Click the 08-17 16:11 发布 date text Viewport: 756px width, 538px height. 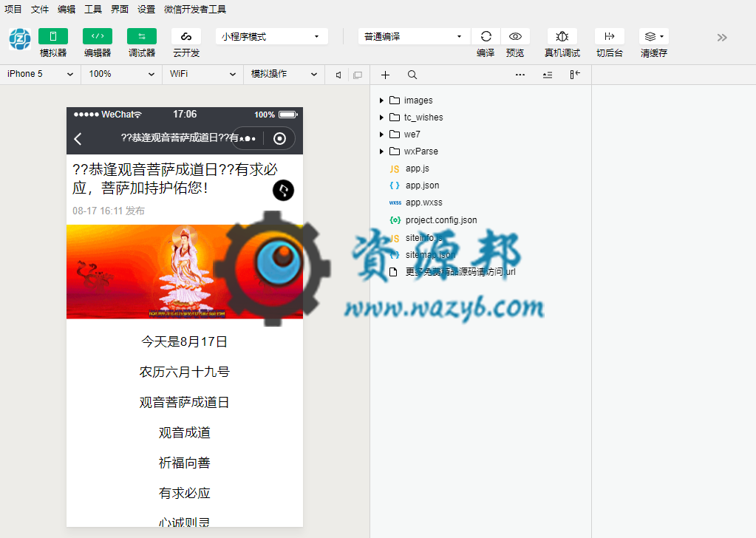pos(109,211)
